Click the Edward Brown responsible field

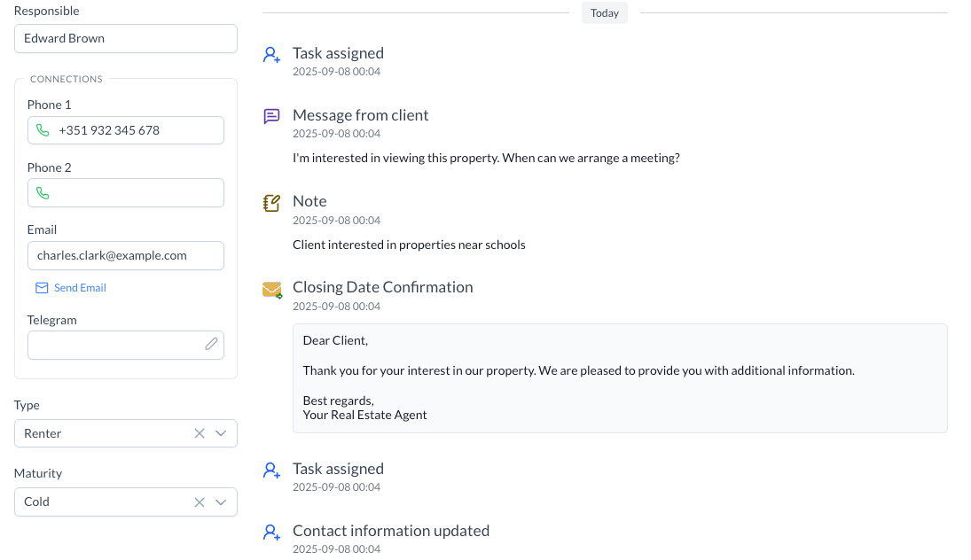click(x=125, y=38)
